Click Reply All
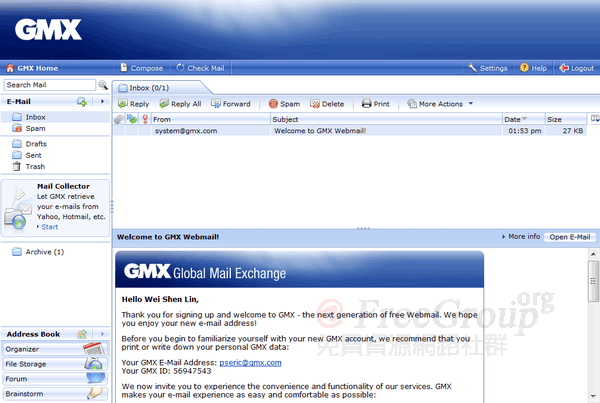600x403 pixels. [180, 104]
